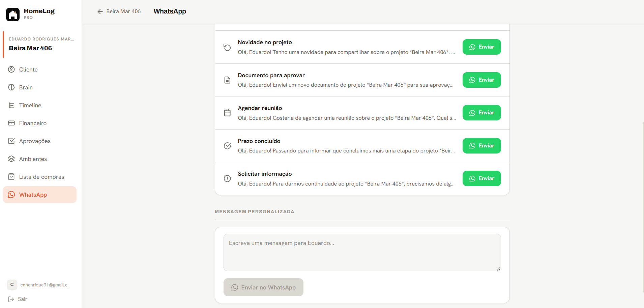Image resolution: width=644 pixels, height=308 pixels.
Task: Open Aprovações in sidebar
Action: pos(40,141)
